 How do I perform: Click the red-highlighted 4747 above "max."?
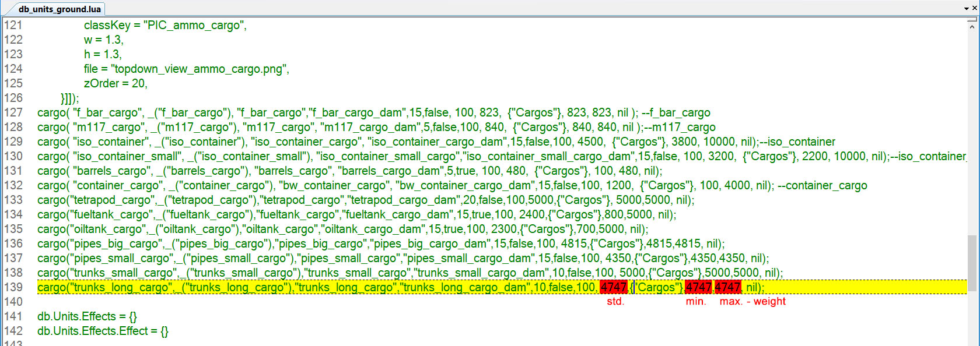click(x=727, y=287)
